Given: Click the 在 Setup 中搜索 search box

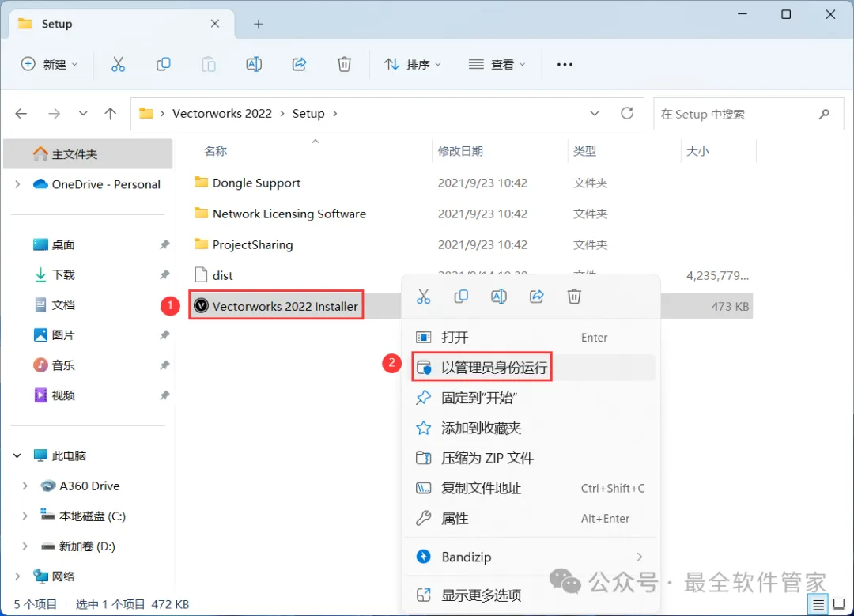Looking at the screenshot, I should click(748, 114).
